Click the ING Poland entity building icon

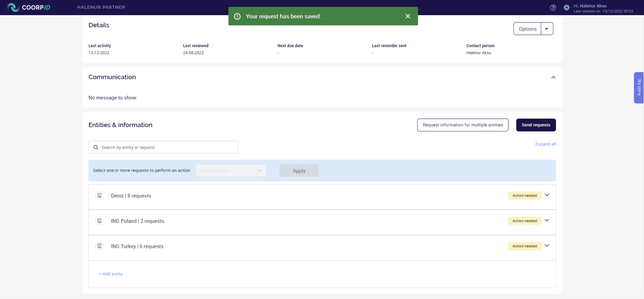tap(99, 221)
